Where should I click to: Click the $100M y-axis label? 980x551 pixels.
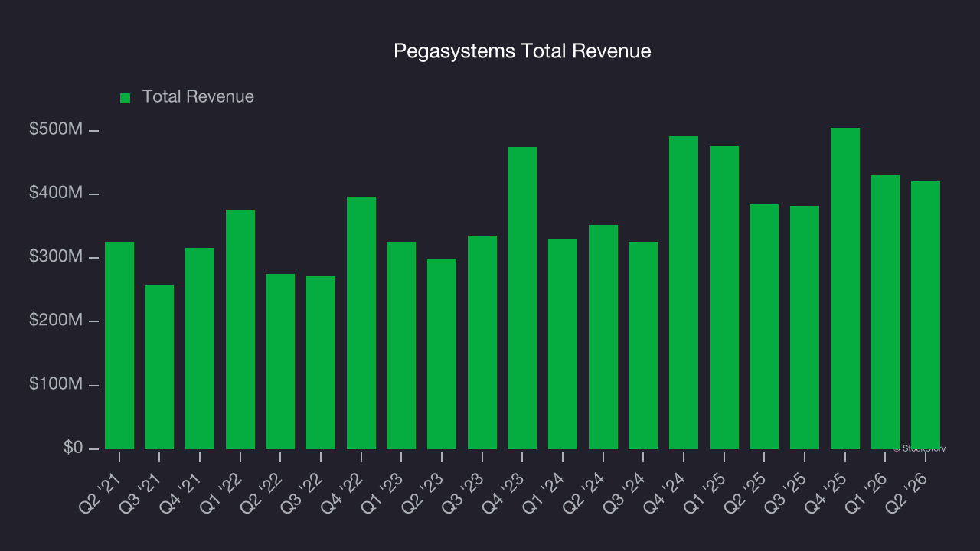tap(55, 384)
